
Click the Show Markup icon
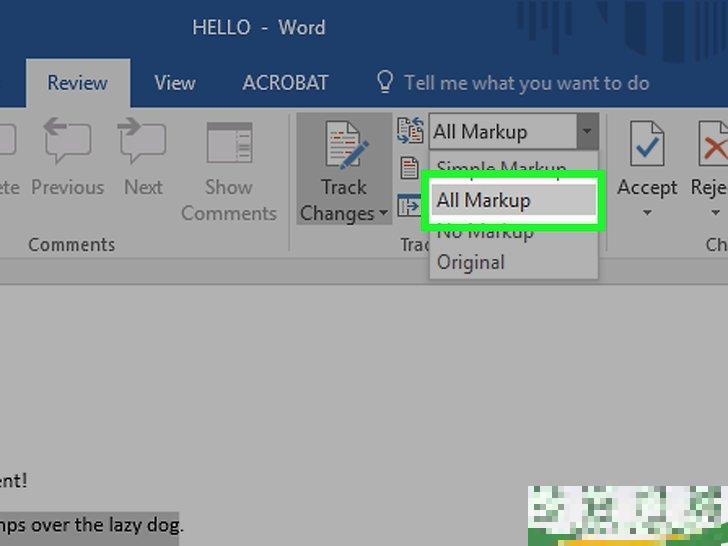(410, 167)
